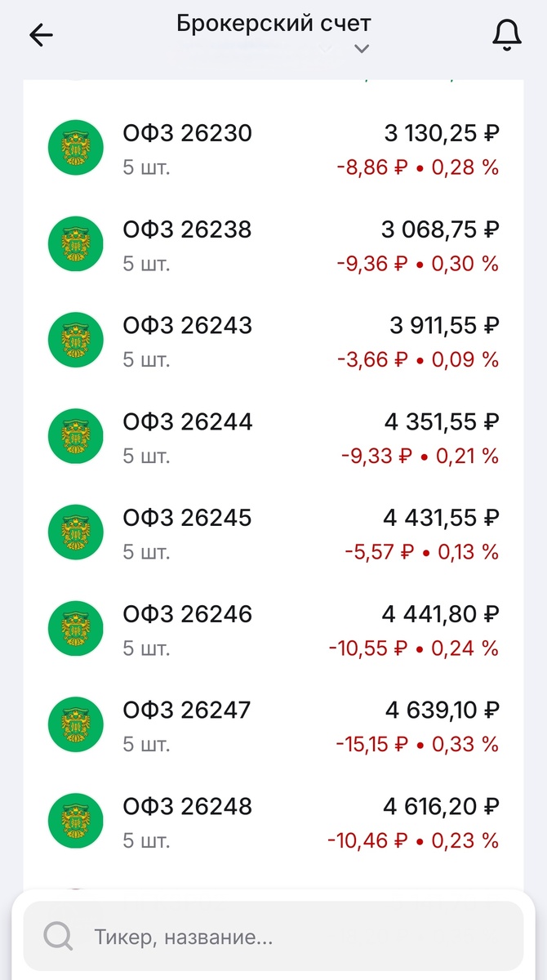This screenshot has width=547, height=980.
Task: Go back using the arrow button
Action: pos(40,34)
